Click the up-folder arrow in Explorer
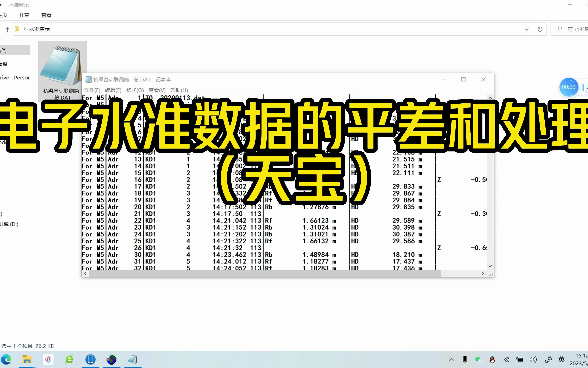The height and width of the screenshot is (368, 588). coord(7,29)
